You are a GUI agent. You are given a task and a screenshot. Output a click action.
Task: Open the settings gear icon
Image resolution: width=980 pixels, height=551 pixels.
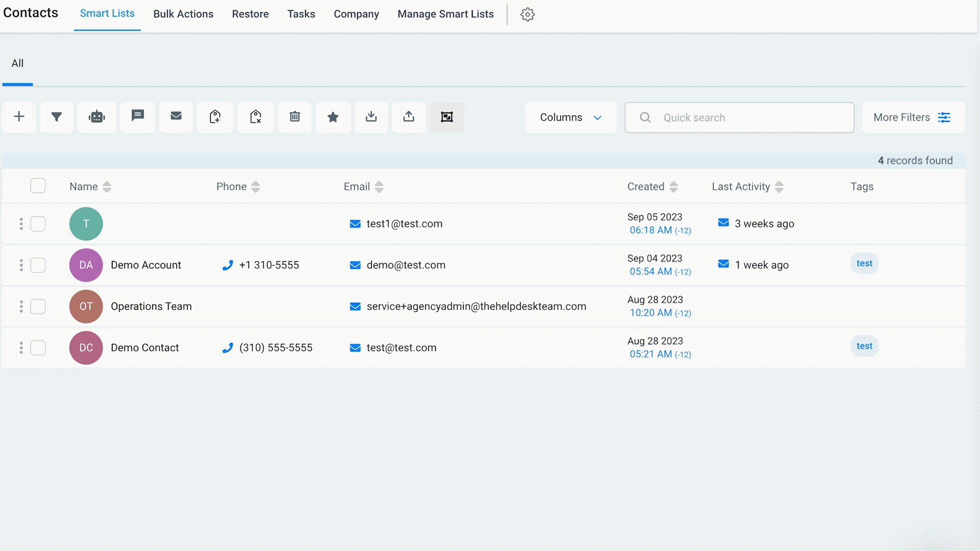(527, 14)
